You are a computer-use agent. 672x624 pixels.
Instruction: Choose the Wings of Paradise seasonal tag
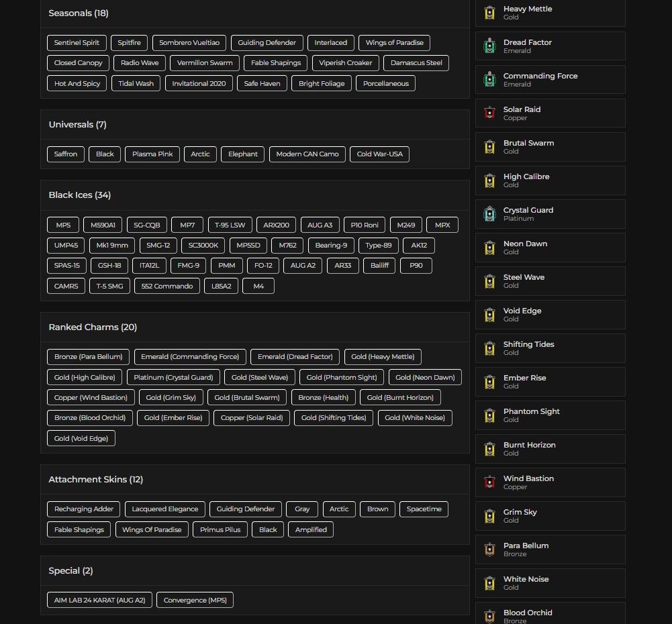(x=394, y=42)
